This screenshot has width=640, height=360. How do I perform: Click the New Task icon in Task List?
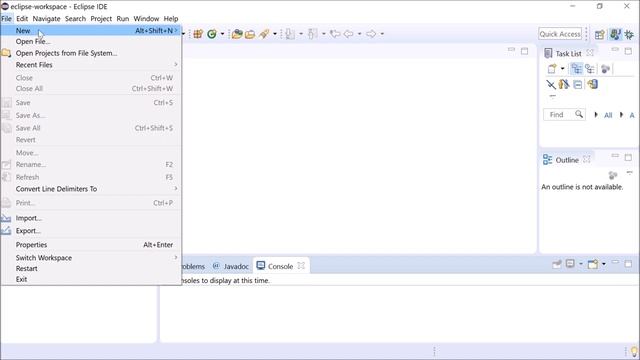pos(552,69)
